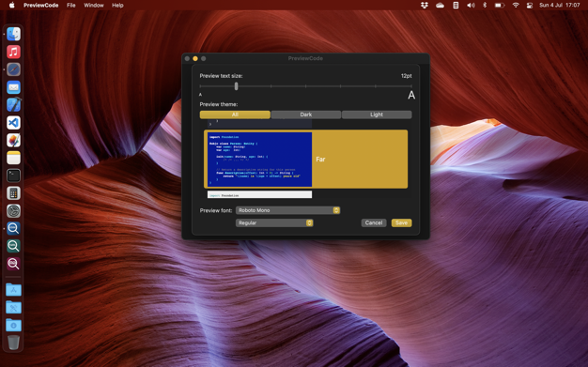Open the Apple menu

(11, 6)
